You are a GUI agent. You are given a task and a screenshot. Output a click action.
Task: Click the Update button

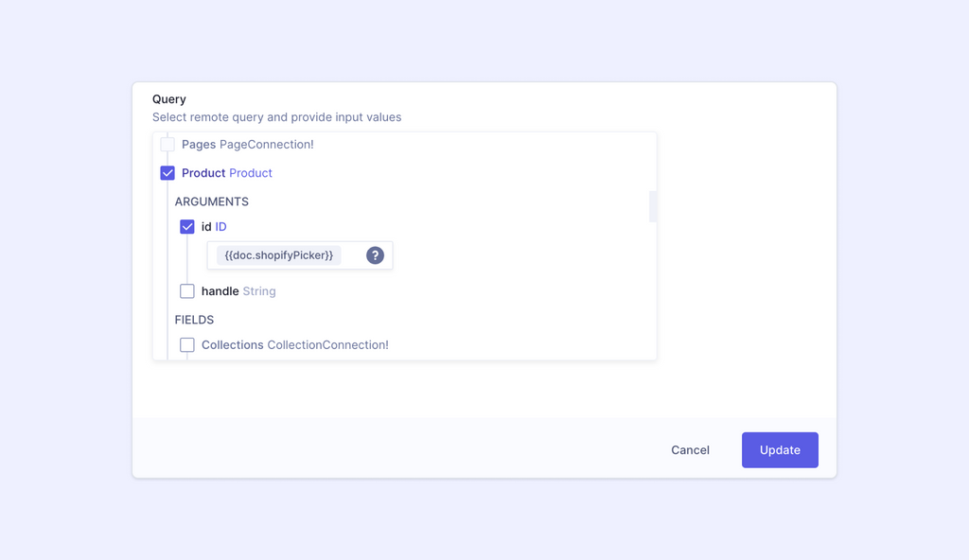pyautogui.click(x=780, y=450)
